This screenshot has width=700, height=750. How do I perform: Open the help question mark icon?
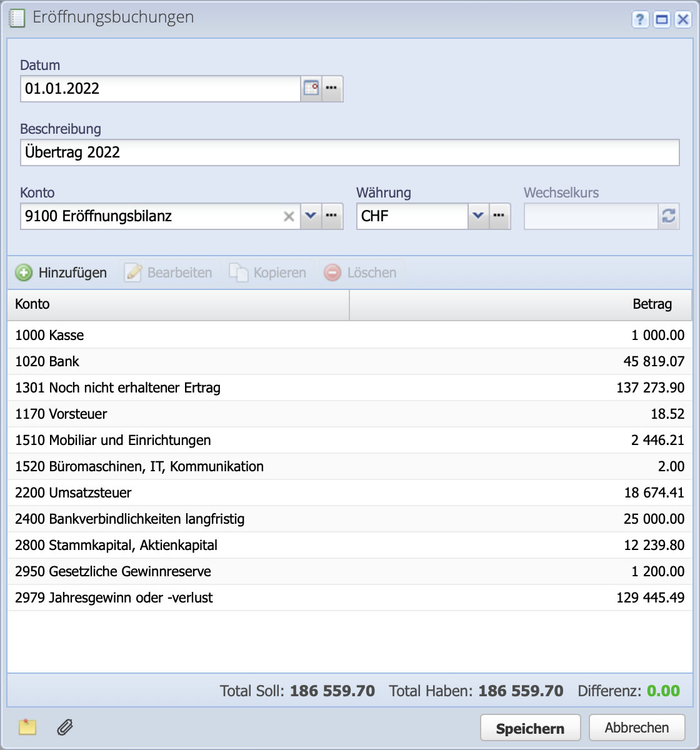coord(640,20)
